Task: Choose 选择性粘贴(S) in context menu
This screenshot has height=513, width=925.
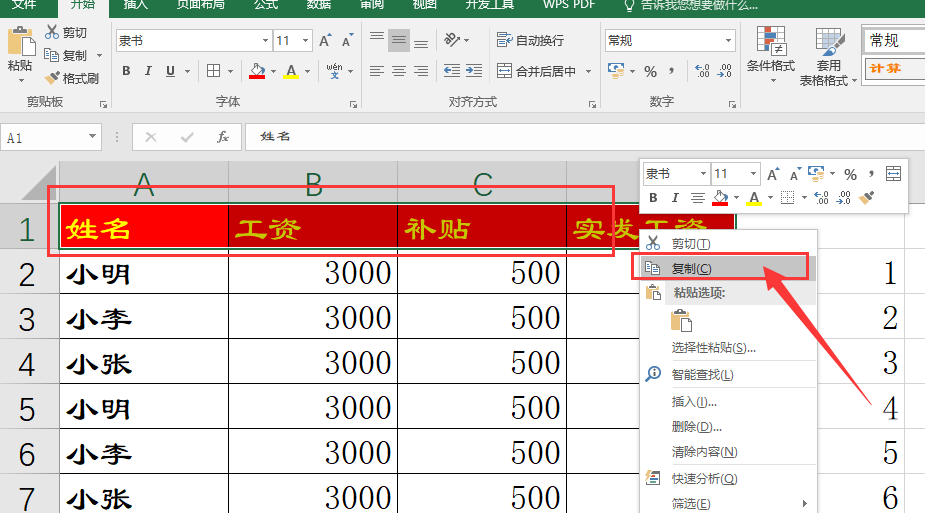Action: pyautogui.click(x=729, y=348)
